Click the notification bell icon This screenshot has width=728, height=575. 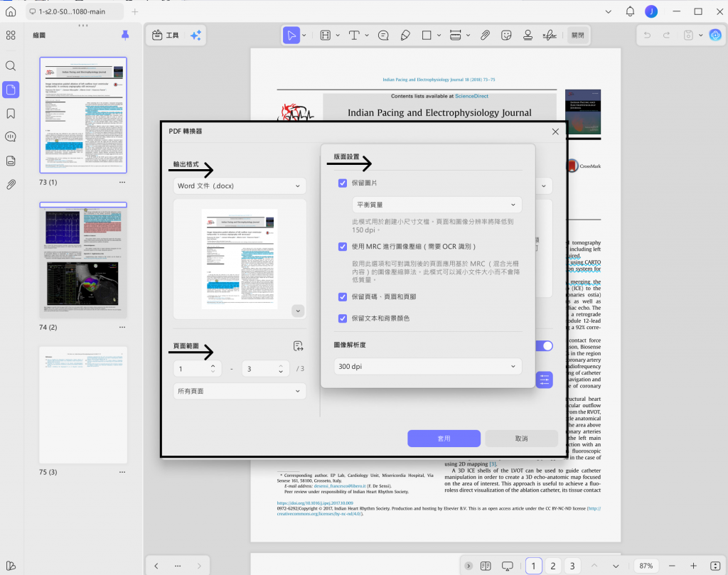click(x=630, y=11)
